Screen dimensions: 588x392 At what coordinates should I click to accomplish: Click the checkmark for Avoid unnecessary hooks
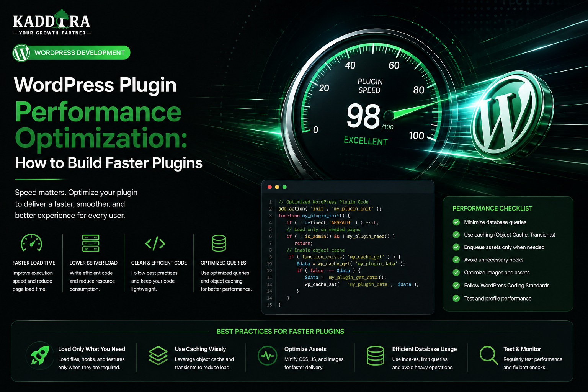pos(456,260)
